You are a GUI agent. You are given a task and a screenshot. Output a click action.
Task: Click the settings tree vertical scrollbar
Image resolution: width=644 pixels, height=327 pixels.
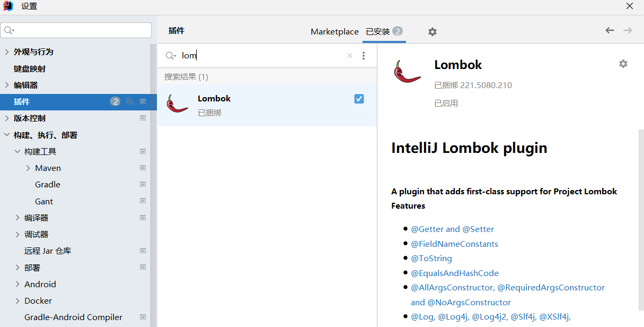(154, 186)
